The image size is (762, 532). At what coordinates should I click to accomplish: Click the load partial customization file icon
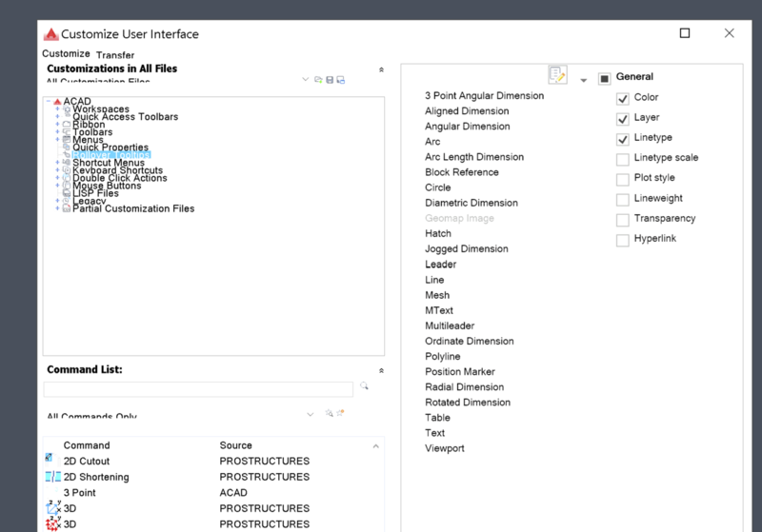click(x=318, y=80)
